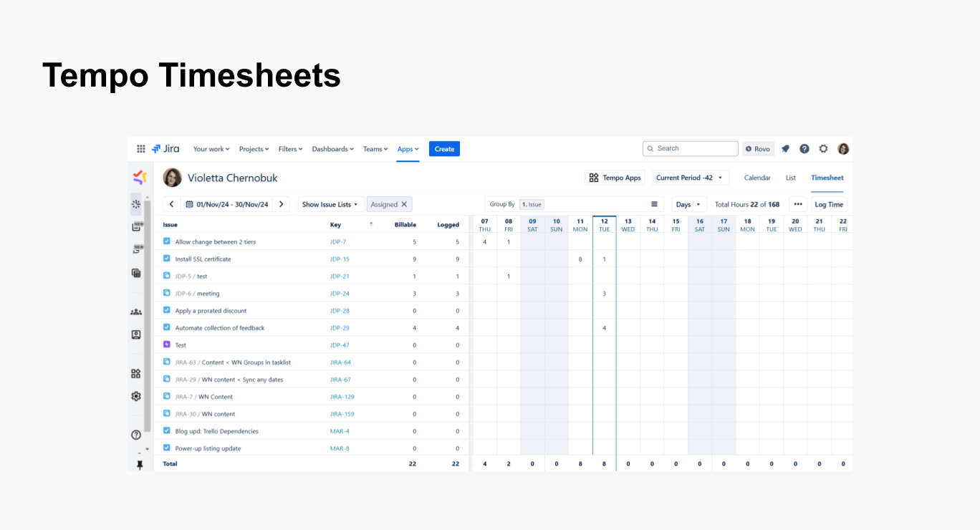Screen dimensions: 980x530
Task: Click the pin icon at sidebar bottom
Action: click(x=140, y=465)
